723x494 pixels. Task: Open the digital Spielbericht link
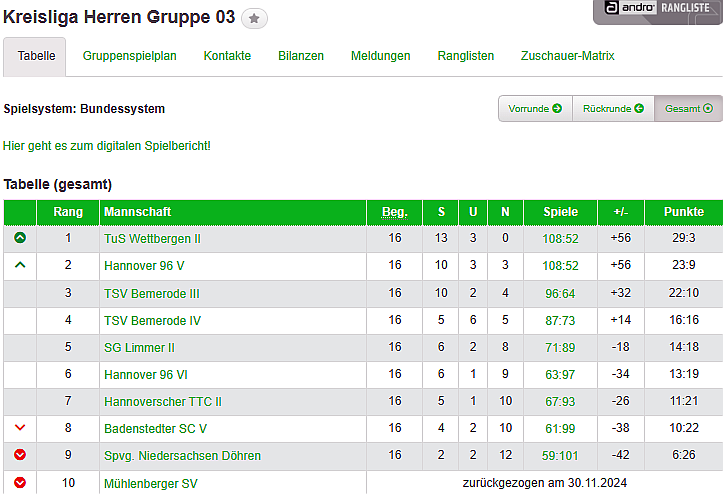[x=107, y=146]
